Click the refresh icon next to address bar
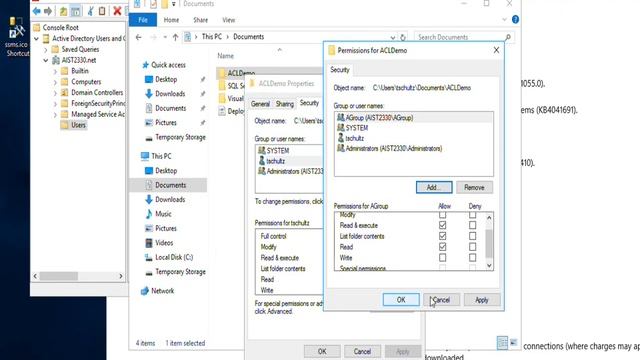The image size is (640, 360). (403, 37)
